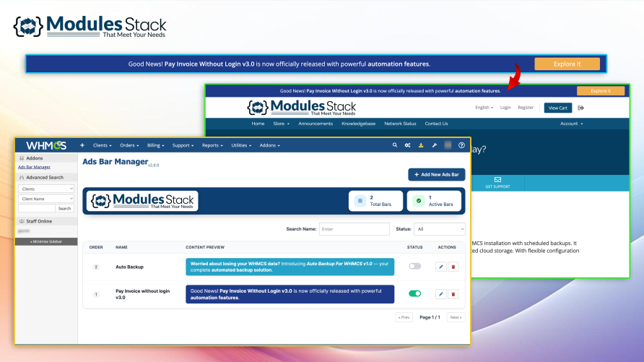Open the wrench setup icon
The width and height of the screenshot is (644, 362).
click(x=434, y=145)
